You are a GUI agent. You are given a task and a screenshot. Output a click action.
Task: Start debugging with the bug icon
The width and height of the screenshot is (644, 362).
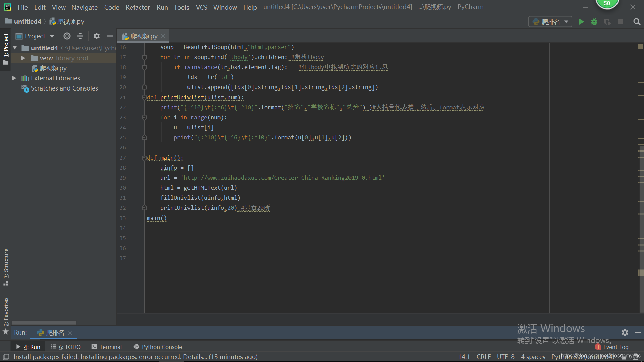pos(594,22)
